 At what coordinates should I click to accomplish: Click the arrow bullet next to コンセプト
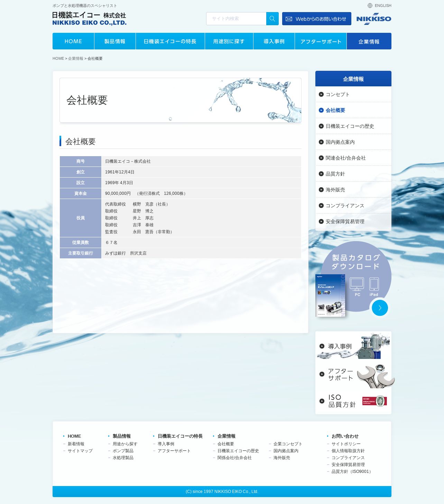pyautogui.click(x=321, y=94)
